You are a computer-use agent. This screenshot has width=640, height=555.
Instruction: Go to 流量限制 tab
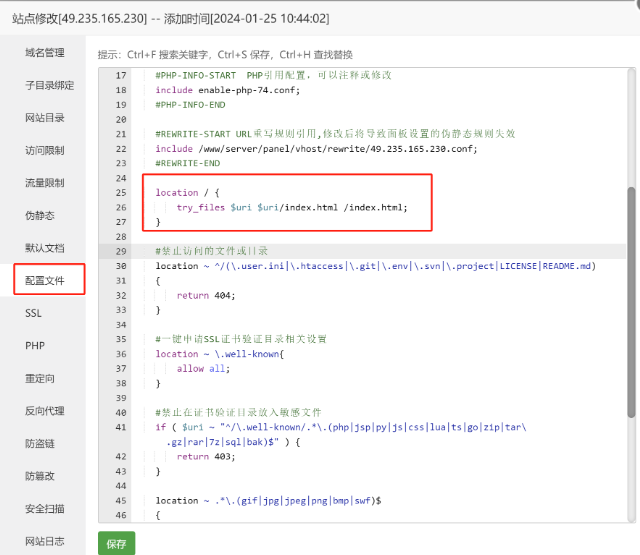44,183
